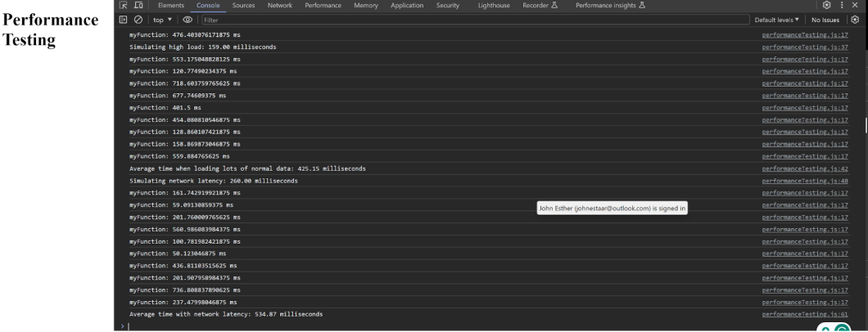Open the Lighthouse tab
This screenshot has height=332, width=868.
pos(494,6)
